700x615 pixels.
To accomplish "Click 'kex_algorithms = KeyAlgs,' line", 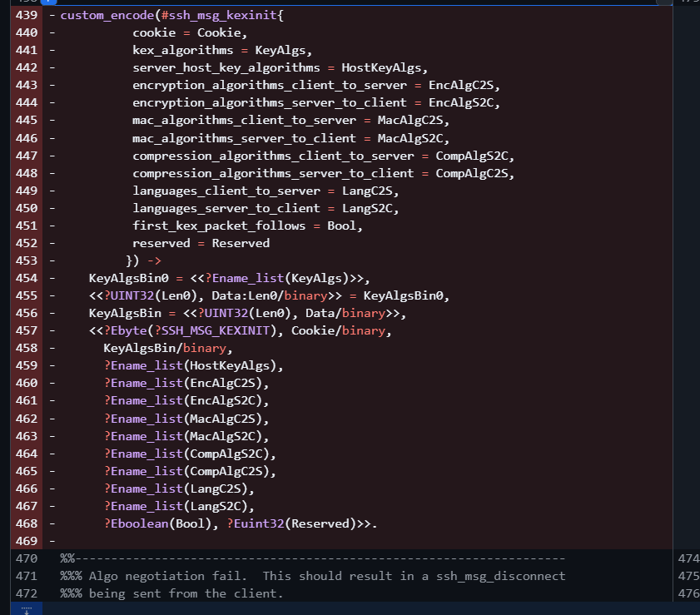I will [x=222, y=51].
